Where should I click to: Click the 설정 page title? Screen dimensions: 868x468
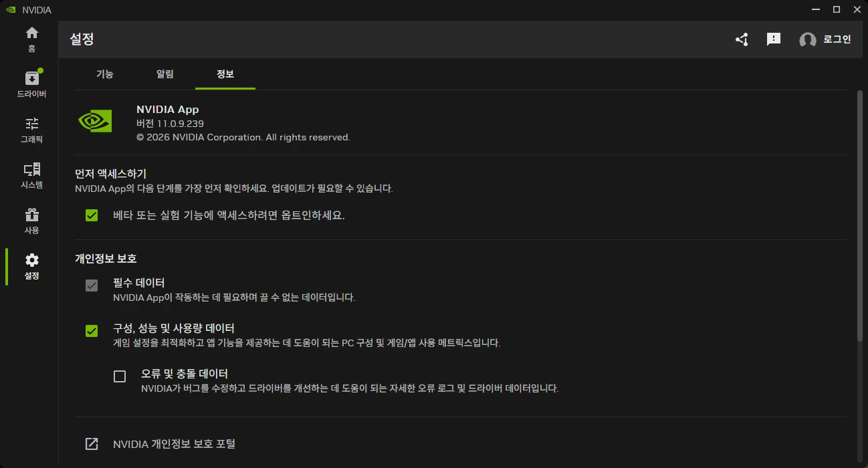point(82,39)
